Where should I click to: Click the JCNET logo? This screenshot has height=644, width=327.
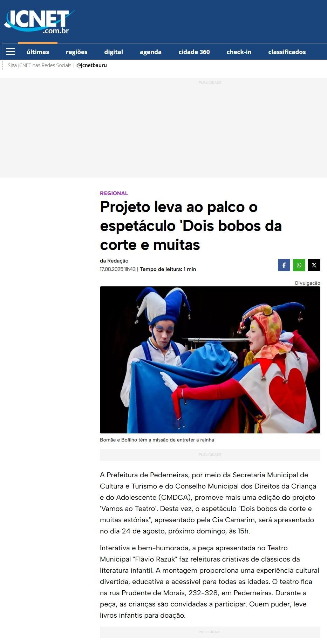39,22
